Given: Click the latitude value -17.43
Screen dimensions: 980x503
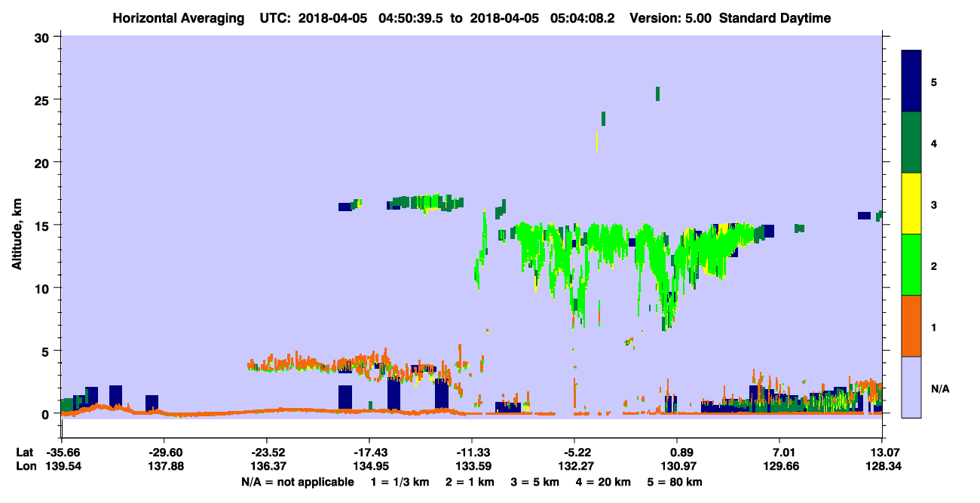Looking at the screenshot, I should pos(369,452).
